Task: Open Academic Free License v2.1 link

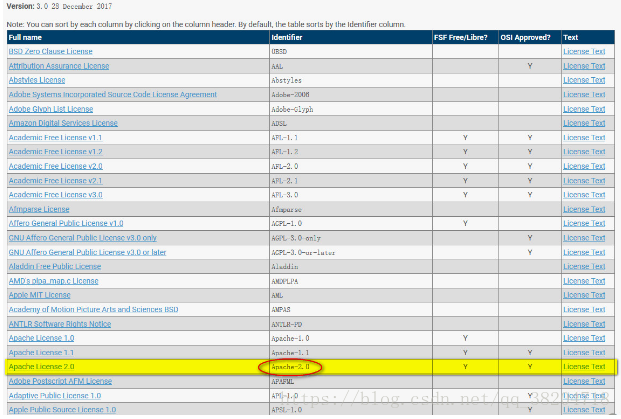Action: pyautogui.click(x=55, y=181)
